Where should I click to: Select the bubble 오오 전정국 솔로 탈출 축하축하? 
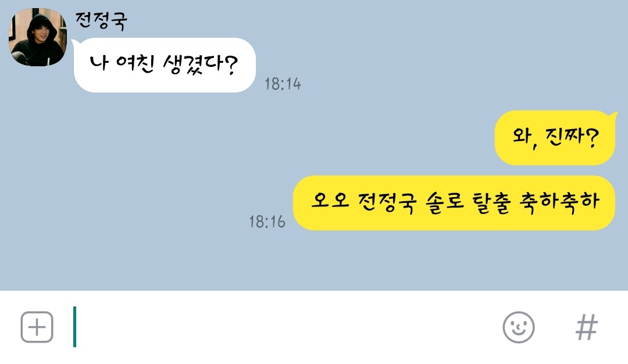454,202
